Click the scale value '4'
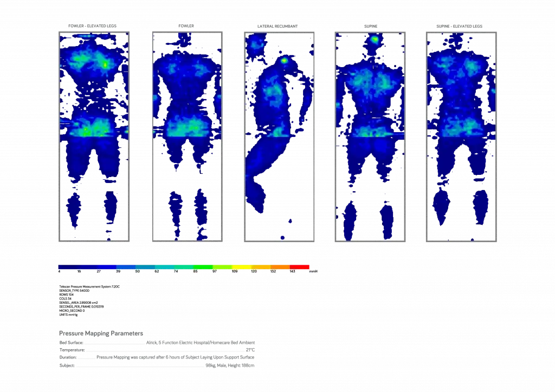 [60, 271]
